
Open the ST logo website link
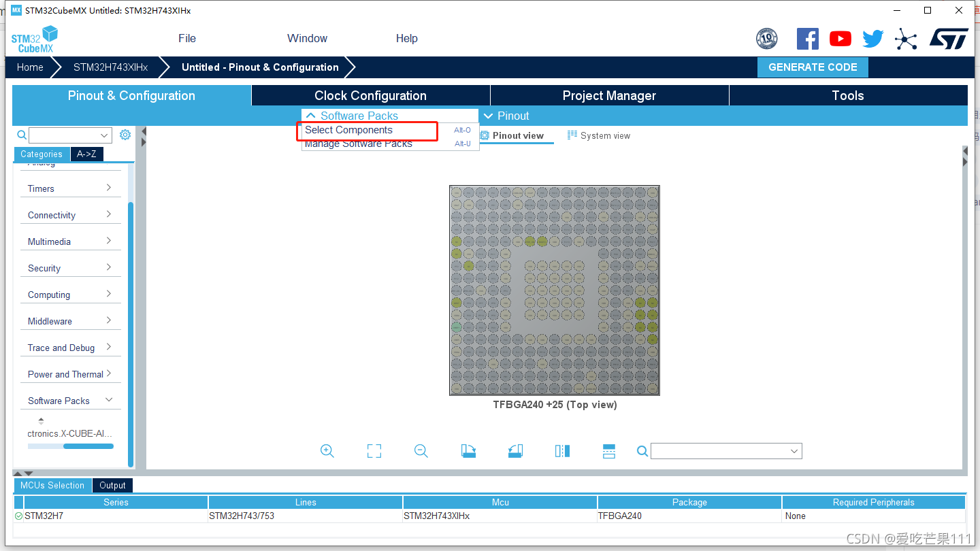point(949,39)
